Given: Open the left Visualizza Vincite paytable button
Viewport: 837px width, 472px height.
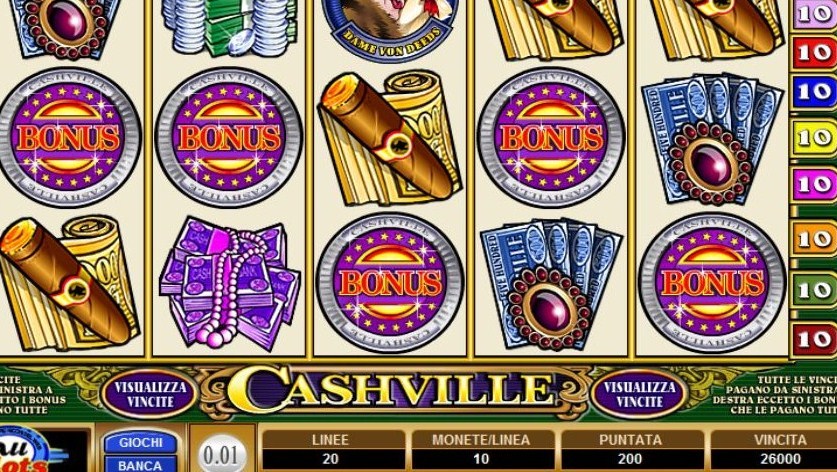Looking at the screenshot, I should pos(150,394).
